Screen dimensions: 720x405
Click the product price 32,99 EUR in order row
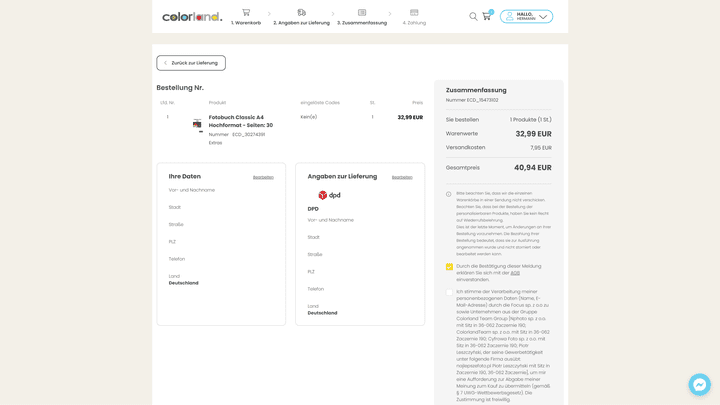pos(410,118)
